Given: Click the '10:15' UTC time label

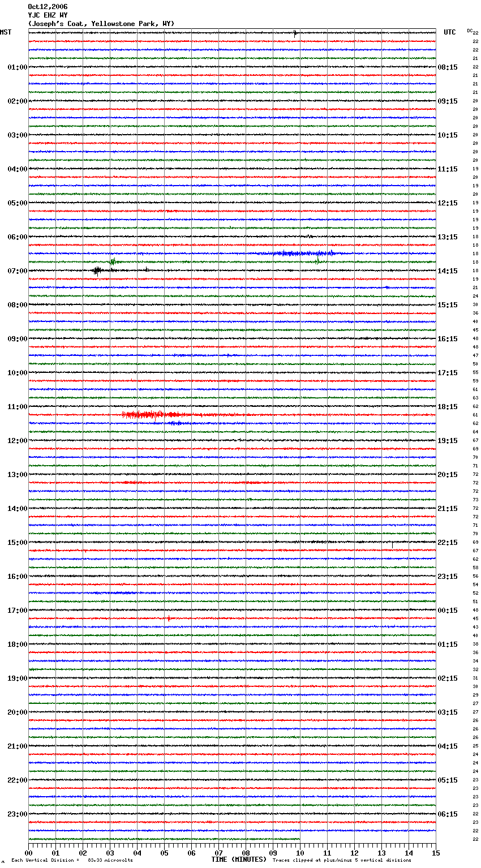Looking at the screenshot, I should tap(448, 135).
